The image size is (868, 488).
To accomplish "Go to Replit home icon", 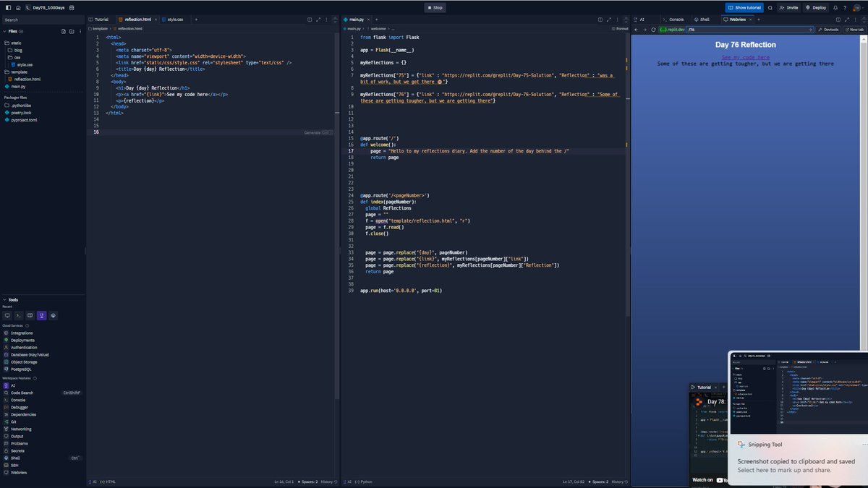I will [18, 7].
